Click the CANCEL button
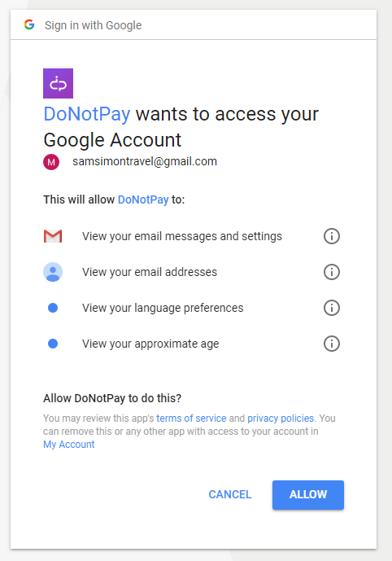Viewport: 392px width, 561px height. [x=230, y=494]
